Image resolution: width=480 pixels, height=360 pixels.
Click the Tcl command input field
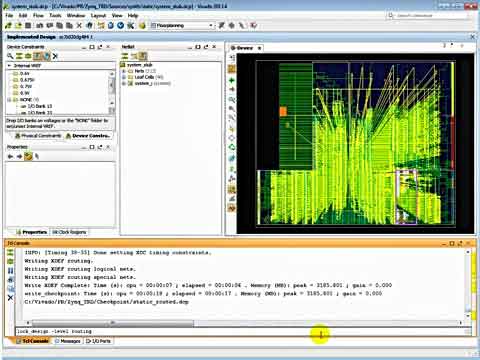pos(243,331)
